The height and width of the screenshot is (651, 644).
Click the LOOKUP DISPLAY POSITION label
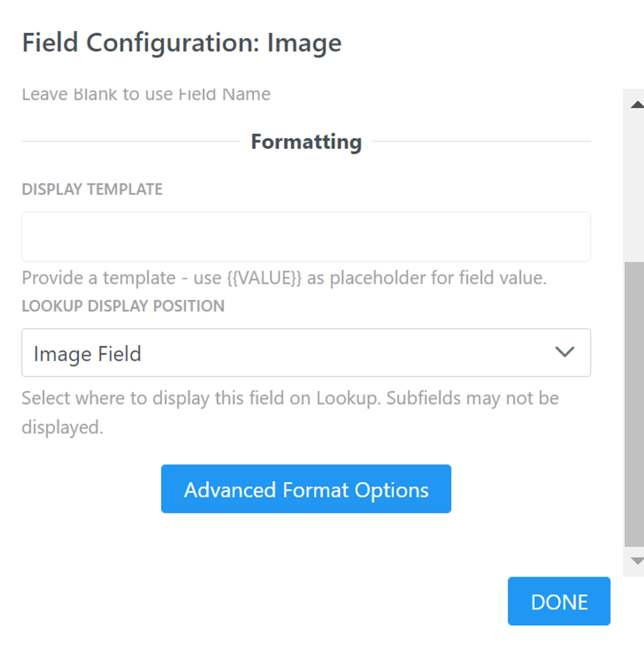pyautogui.click(x=123, y=306)
